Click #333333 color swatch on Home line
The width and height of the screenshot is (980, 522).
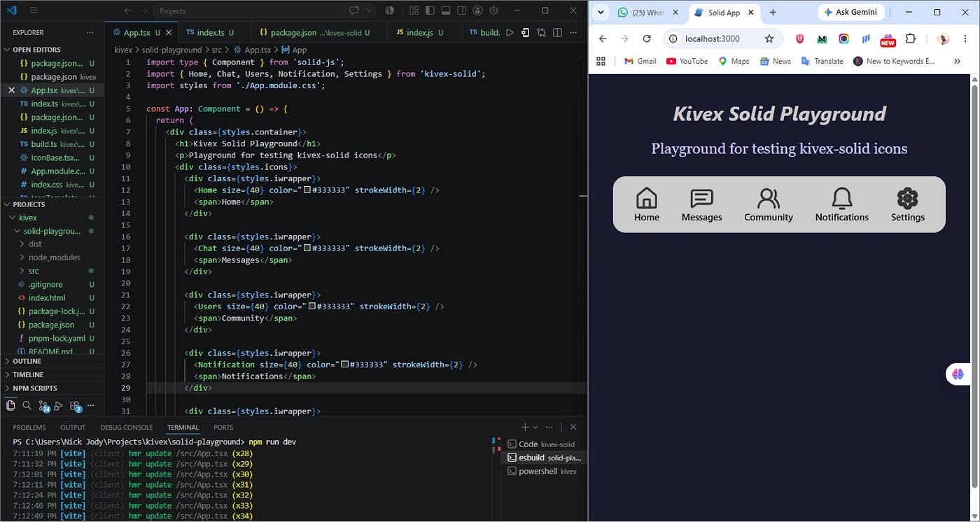(x=307, y=190)
